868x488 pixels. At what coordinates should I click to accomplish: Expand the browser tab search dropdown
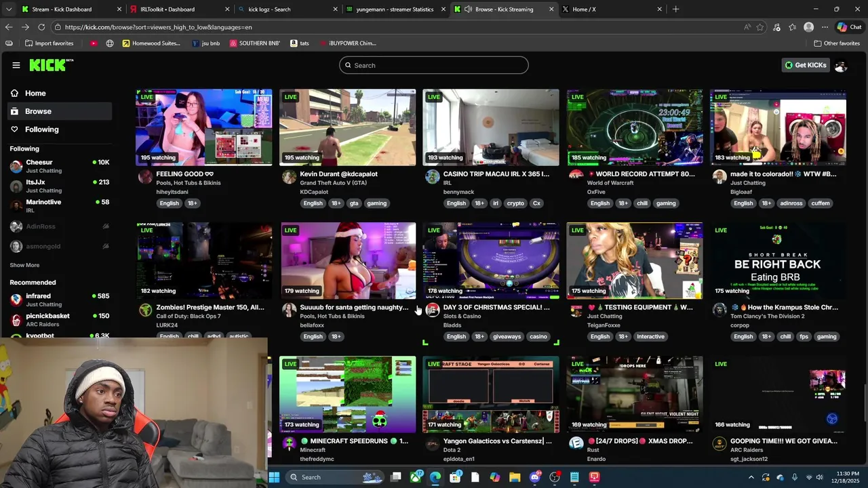[x=9, y=9]
